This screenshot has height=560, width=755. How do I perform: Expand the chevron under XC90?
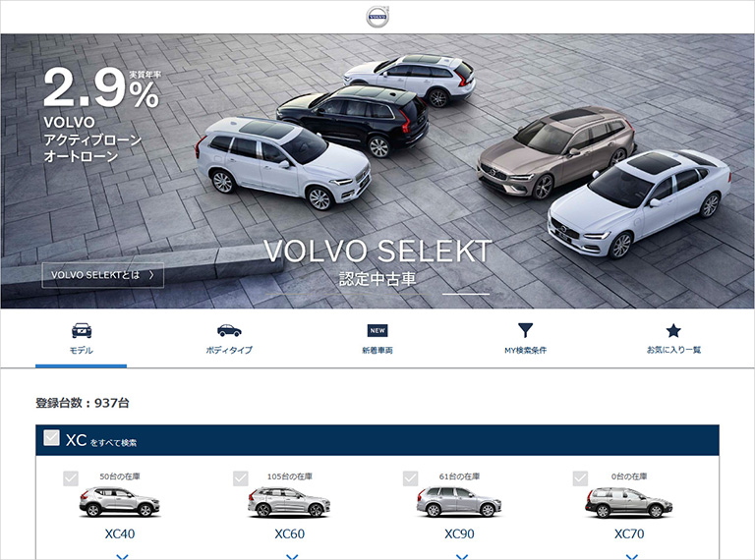pyautogui.click(x=462, y=557)
